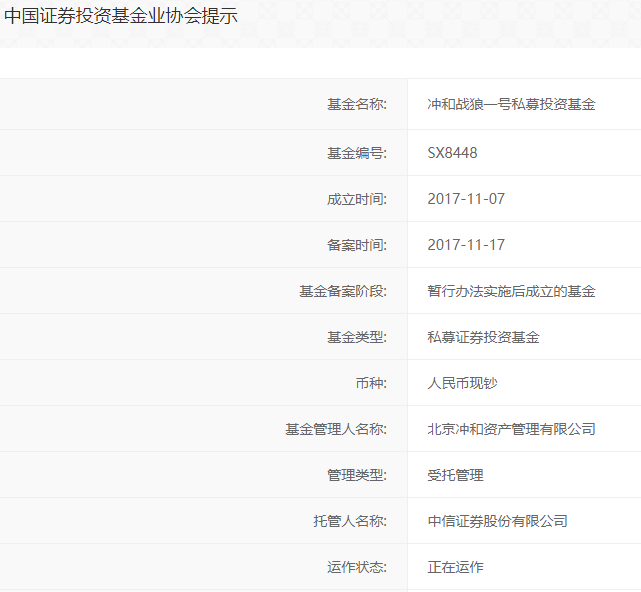Image resolution: width=641 pixels, height=592 pixels.
Task: Select 暂行办法实施后成立的基金 text
Action: pyautogui.click(x=511, y=291)
